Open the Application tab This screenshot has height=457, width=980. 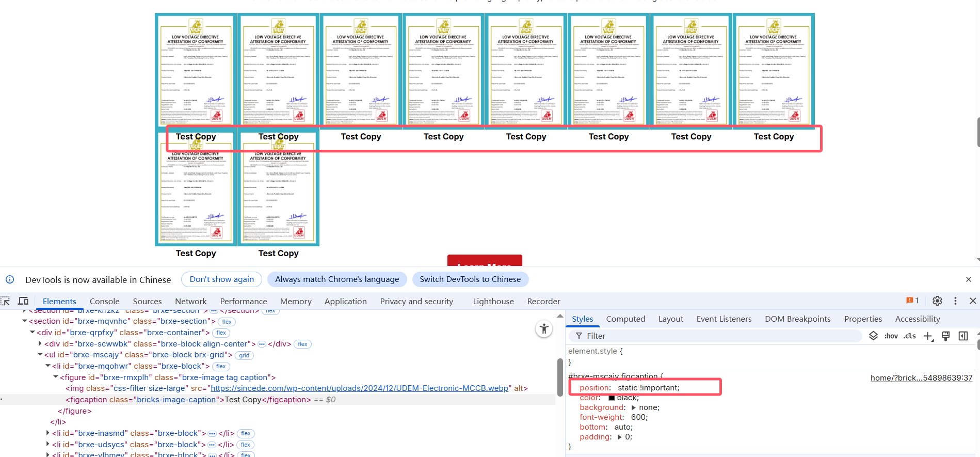(345, 301)
